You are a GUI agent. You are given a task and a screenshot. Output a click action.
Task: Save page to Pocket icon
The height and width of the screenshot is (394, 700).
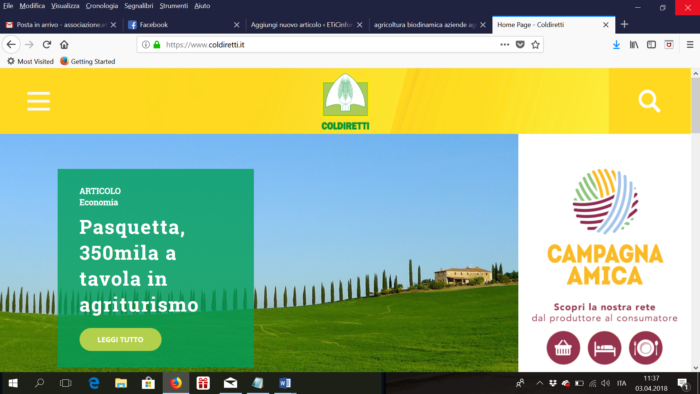coord(520,45)
